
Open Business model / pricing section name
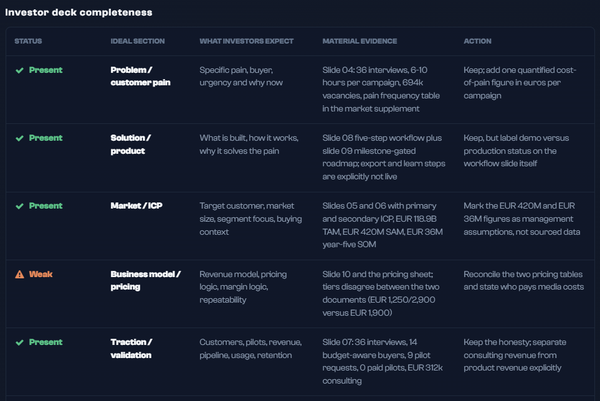tap(145, 280)
